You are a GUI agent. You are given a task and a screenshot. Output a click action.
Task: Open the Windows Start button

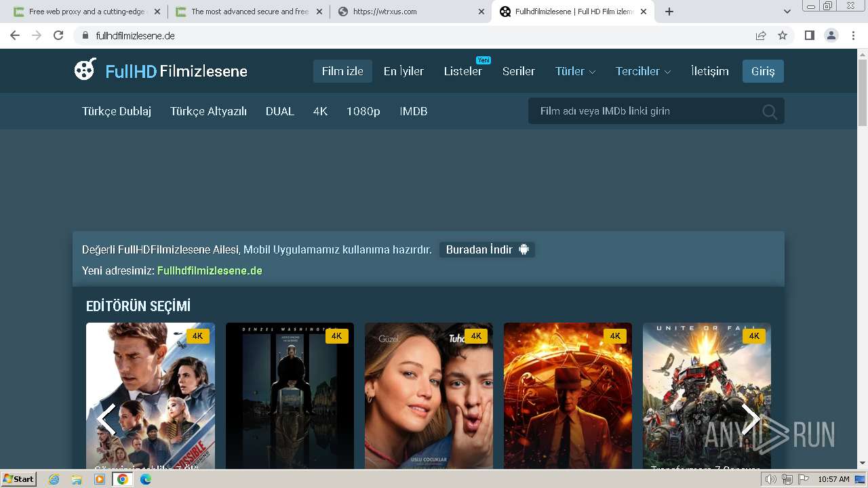(x=19, y=479)
